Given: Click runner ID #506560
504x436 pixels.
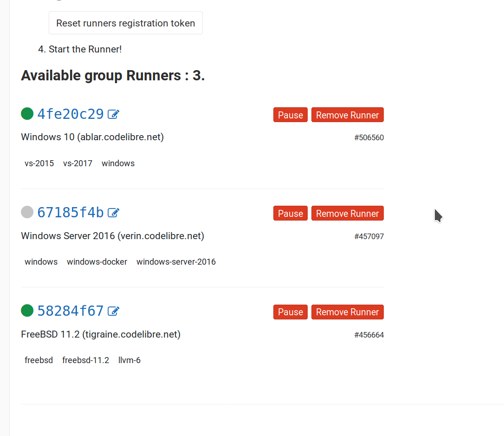Looking at the screenshot, I should pyautogui.click(x=369, y=137).
